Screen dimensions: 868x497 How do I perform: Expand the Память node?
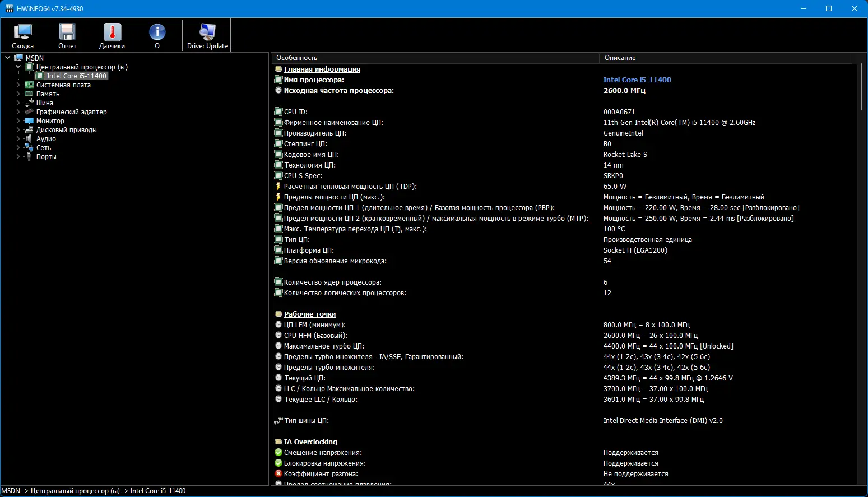click(x=18, y=94)
